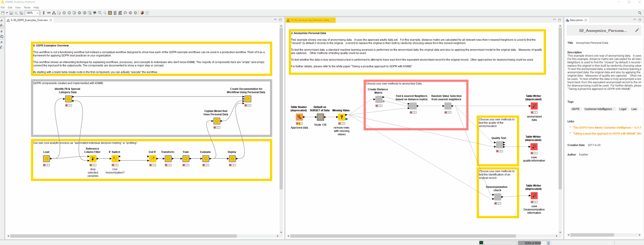
Task: Click the pause loop execution icon
Action: [x=130, y=13]
